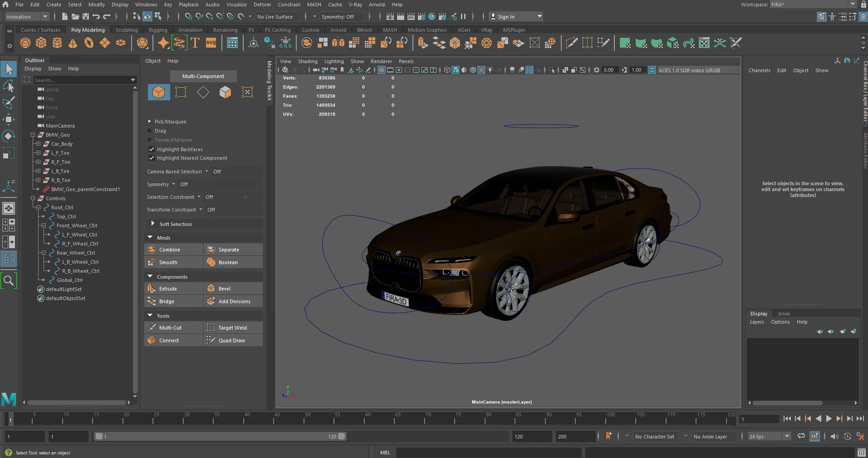Collapse the BMW_Geo group in outliner
This screenshot has width=868, height=458.
coord(33,135)
